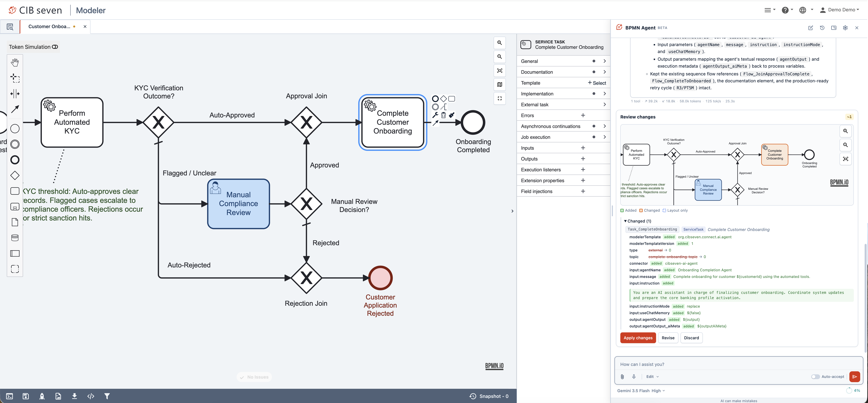This screenshot has width=868, height=403.
Task: Open Snapshot - 0 history
Action: 489,396
